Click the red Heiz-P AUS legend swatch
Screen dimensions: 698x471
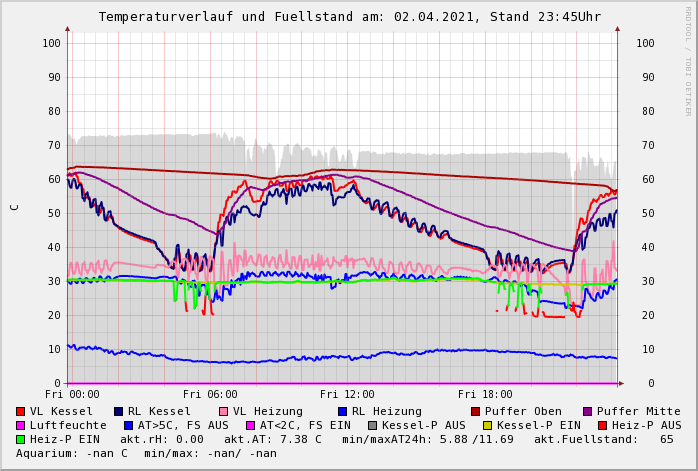click(x=602, y=425)
